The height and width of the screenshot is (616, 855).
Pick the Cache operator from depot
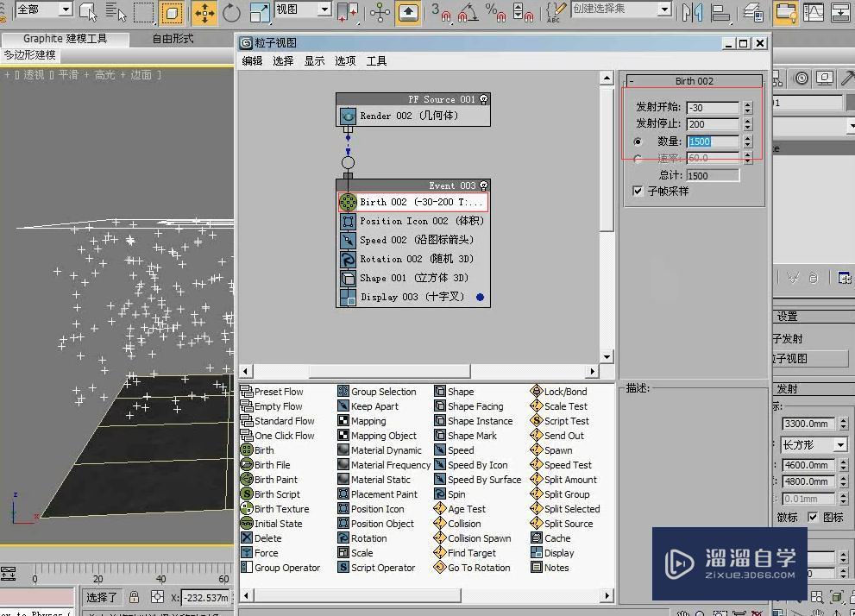(x=550, y=538)
